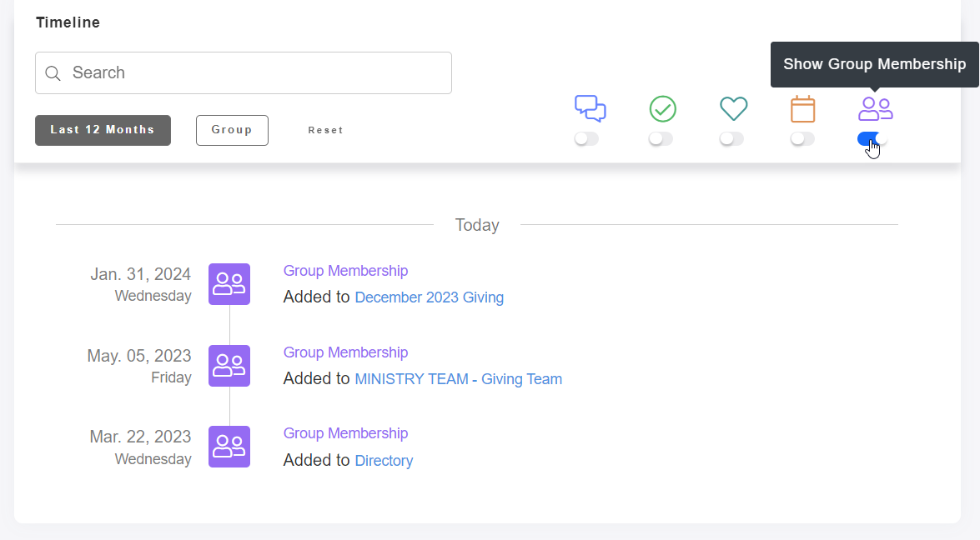Turn on the heart filter toggle
Viewport: 980px width, 540px height.
point(731,138)
